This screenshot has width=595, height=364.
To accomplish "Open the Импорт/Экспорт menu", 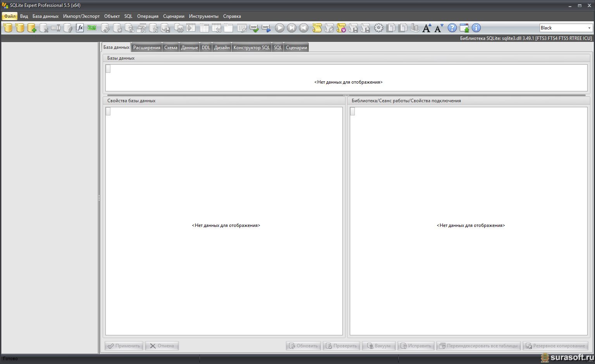I will [x=81, y=16].
